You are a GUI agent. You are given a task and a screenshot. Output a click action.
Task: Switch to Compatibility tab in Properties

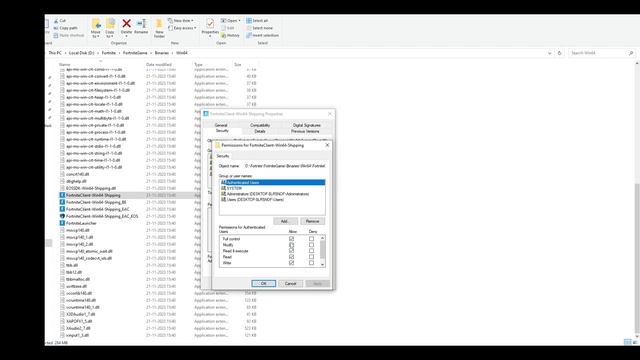click(x=260, y=125)
